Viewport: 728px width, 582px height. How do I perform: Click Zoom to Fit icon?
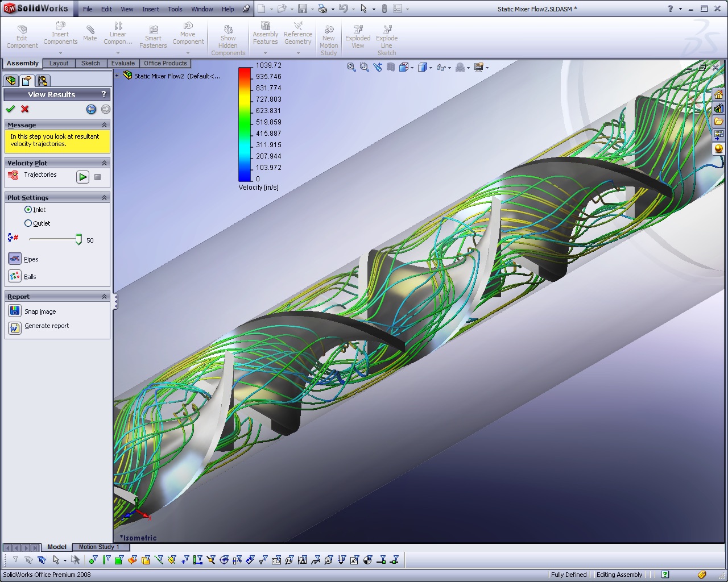(x=351, y=67)
